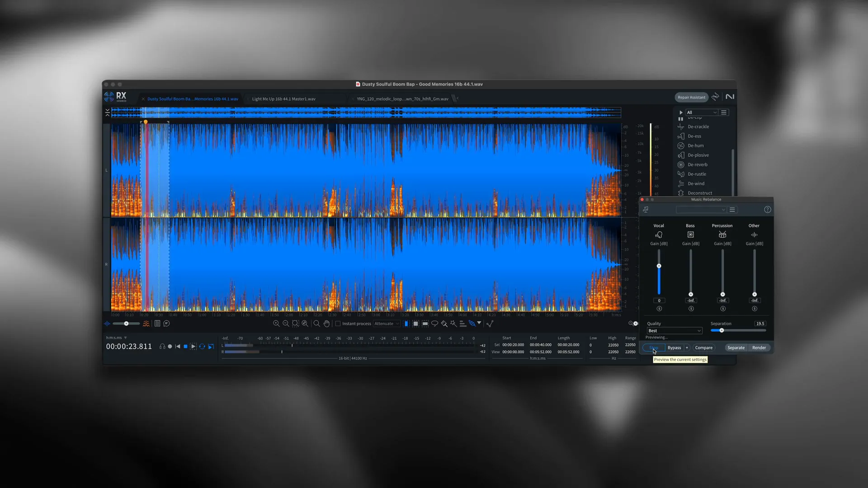Click the Native Instruments logo icon
868x488 pixels.
(730, 97)
